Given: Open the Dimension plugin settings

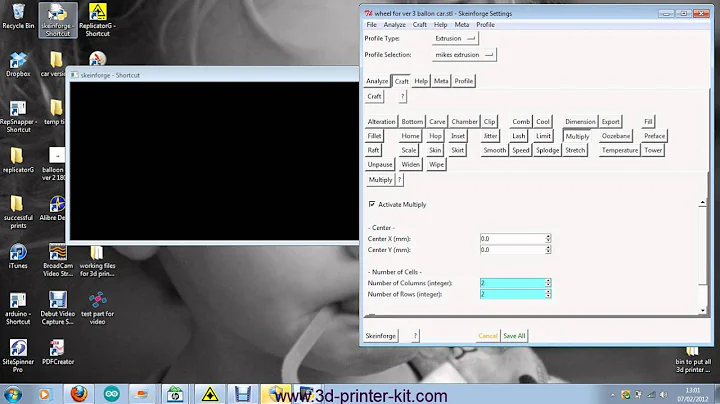Looking at the screenshot, I should click(x=580, y=122).
